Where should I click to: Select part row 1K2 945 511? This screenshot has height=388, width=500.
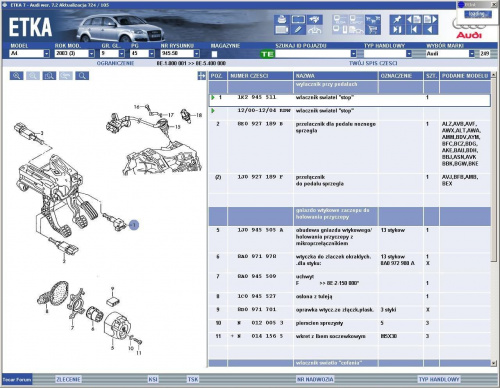point(350,100)
